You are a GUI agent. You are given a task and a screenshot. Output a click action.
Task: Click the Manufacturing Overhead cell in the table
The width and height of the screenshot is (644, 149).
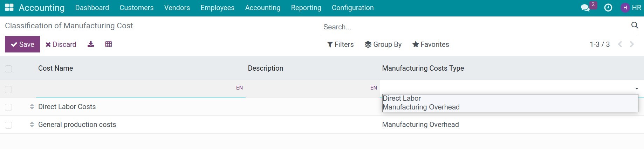click(420, 125)
